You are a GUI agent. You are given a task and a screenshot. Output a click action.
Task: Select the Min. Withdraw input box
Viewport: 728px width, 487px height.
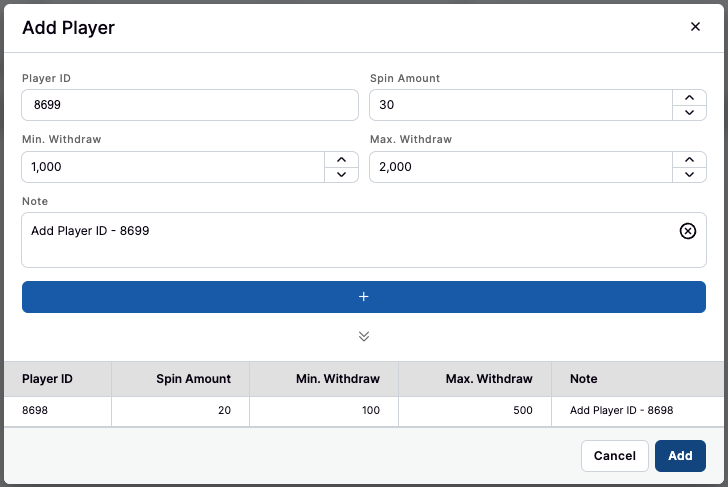click(x=173, y=167)
